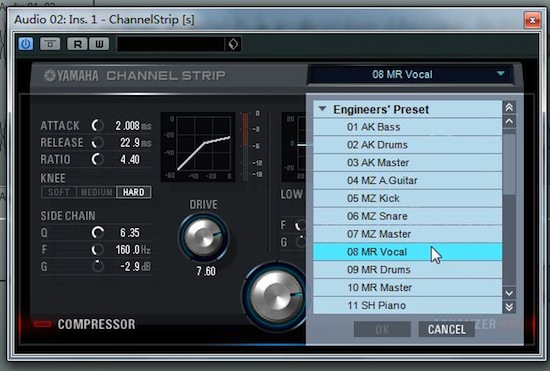
Task: Set knee to MEDIUM
Action: point(96,192)
